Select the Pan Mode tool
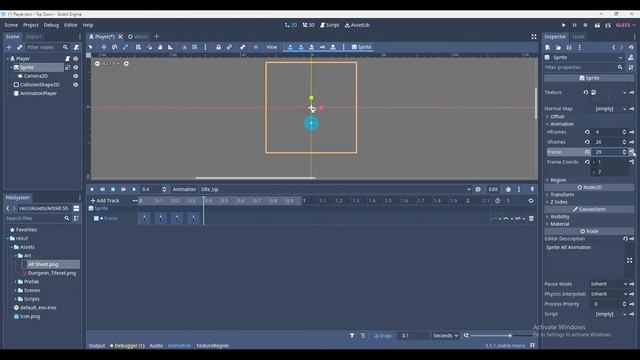The width and height of the screenshot is (640, 360). point(160,47)
